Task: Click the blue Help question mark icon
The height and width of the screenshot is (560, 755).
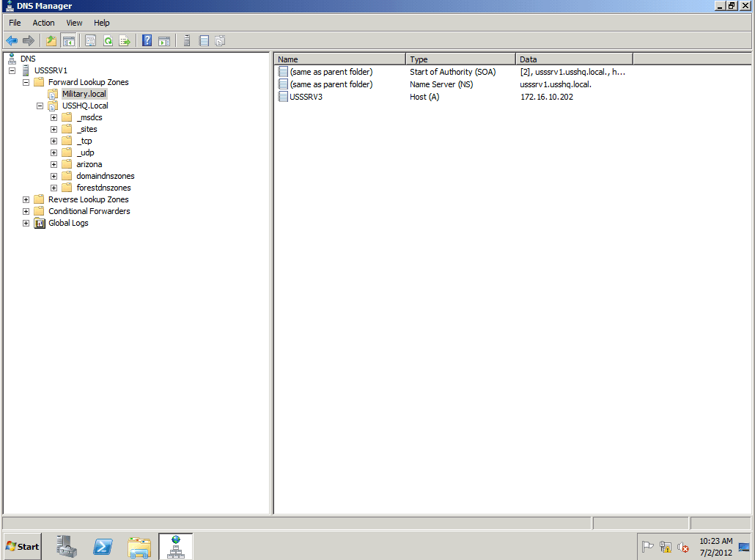Action: [147, 41]
